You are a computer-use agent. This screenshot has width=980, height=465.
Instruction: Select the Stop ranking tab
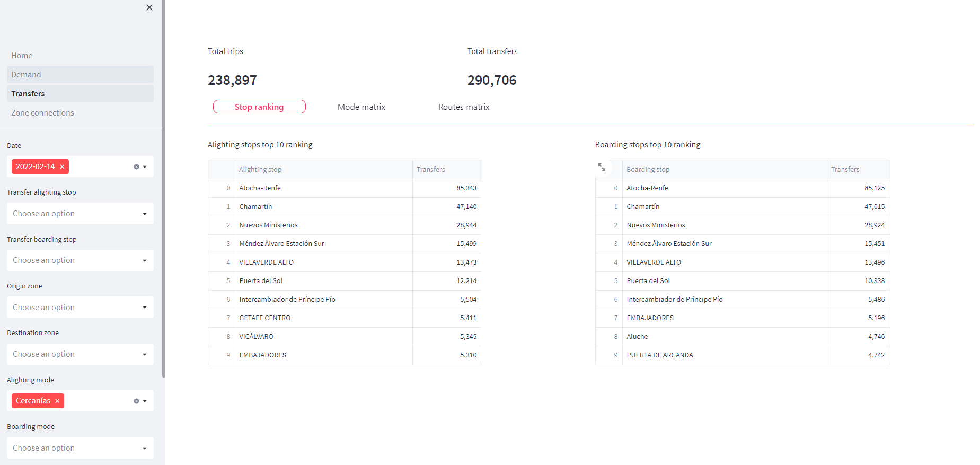[259, 107]
